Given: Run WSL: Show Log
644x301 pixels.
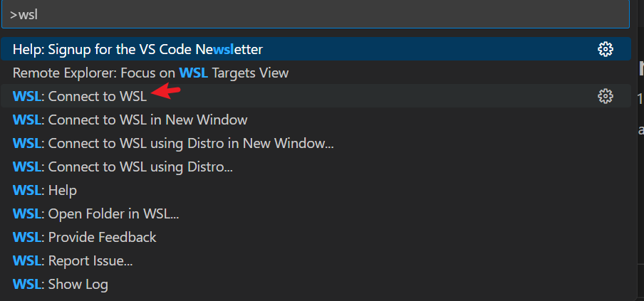Looking at the screenshot, I should pyautogui.click(x=316, y=284).
